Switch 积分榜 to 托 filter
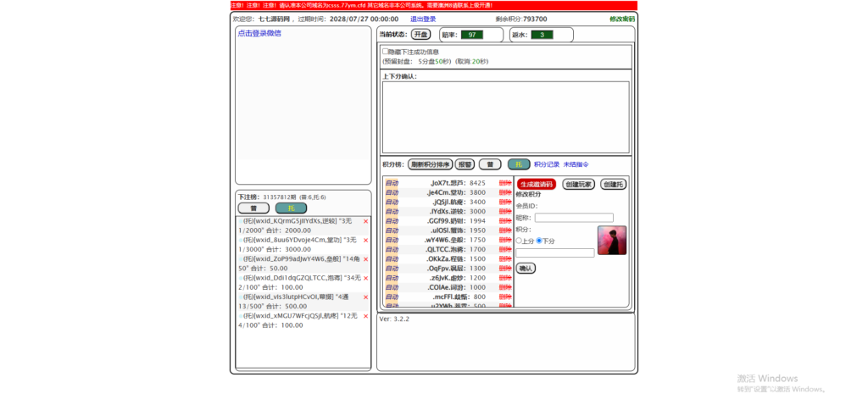Screen dimensions: 868x416 tap(519, 164)
